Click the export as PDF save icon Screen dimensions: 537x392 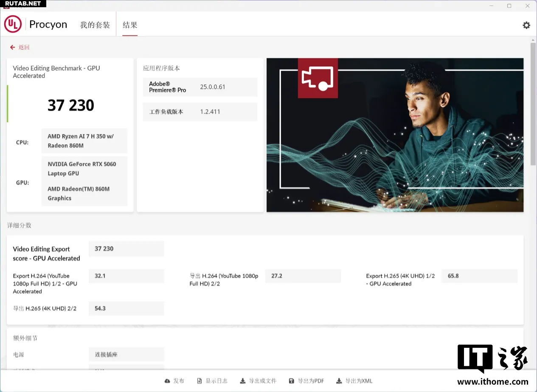click(x=291, y=381)
